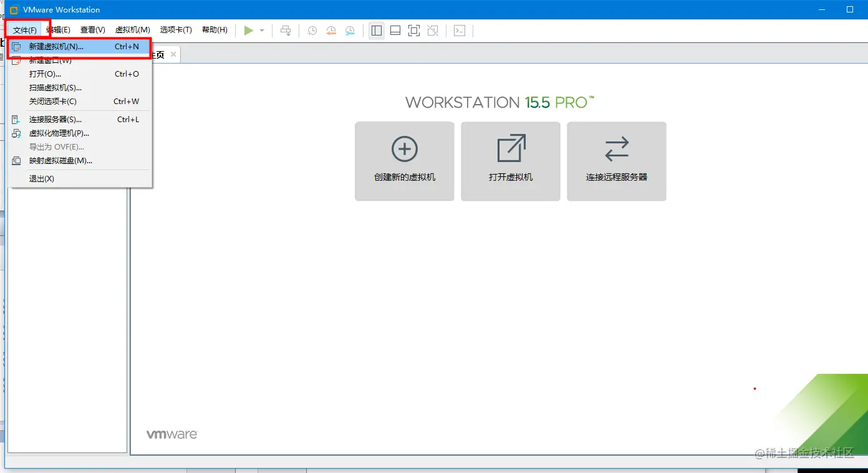
Task: Click the new virtual machine menu icon
Action: [16, 47]
